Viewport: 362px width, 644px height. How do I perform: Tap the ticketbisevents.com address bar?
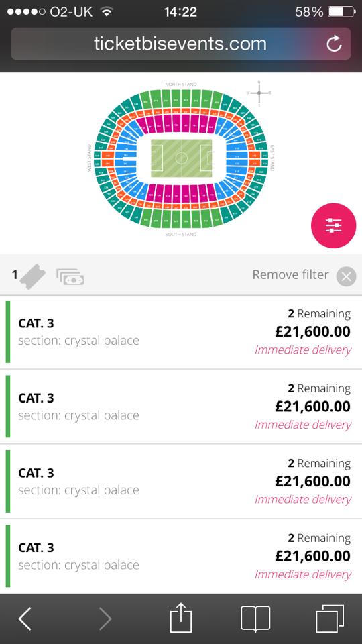(180, 44)
